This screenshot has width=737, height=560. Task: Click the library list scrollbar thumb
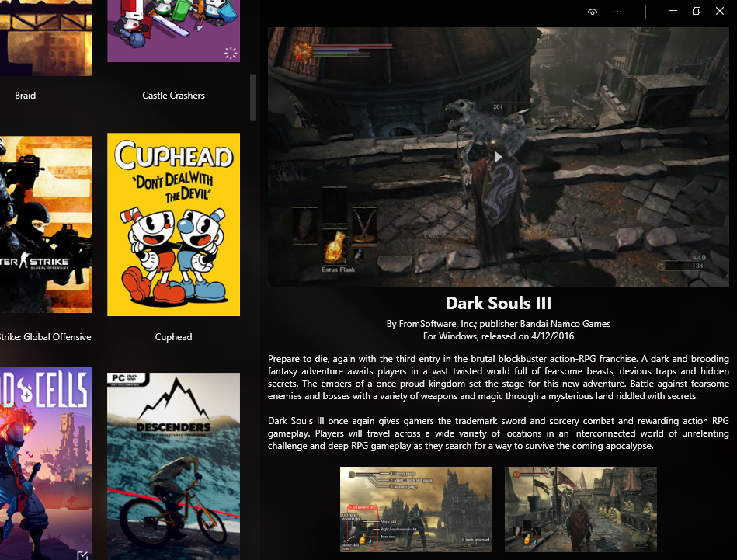point(253,97)
